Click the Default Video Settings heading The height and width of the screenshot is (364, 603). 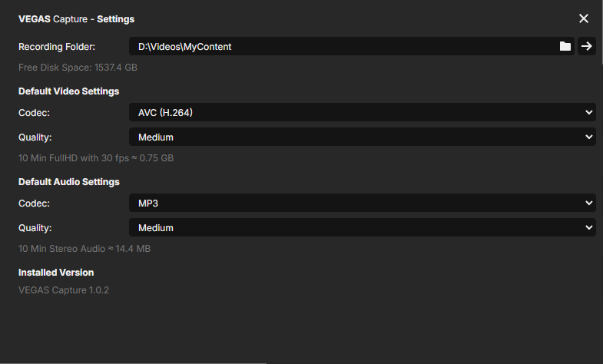[x=68, y=91]
